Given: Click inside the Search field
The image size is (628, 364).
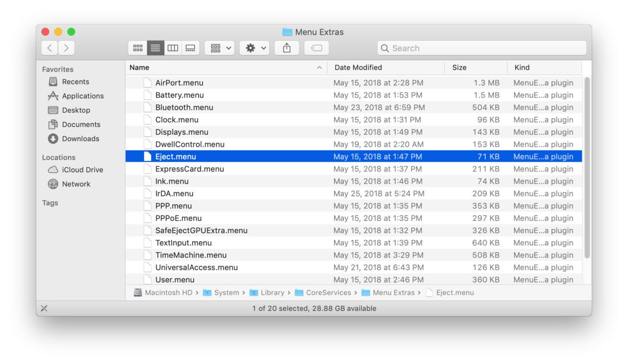Looking at the screenshot, I should point(481,48).
